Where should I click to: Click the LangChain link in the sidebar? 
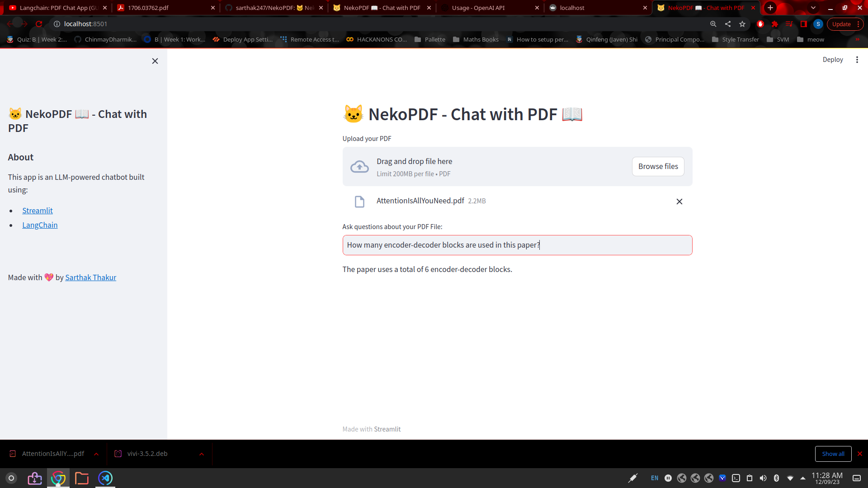pos(40,225)
